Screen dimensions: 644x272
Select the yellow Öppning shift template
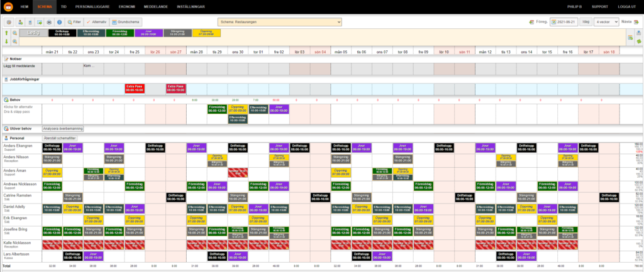click(206, 33)
